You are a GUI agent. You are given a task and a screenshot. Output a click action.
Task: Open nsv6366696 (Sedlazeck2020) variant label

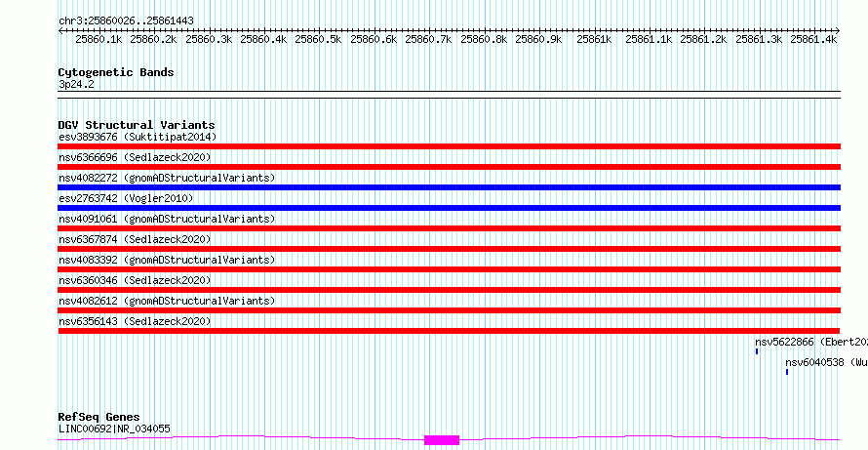point(135,157)
